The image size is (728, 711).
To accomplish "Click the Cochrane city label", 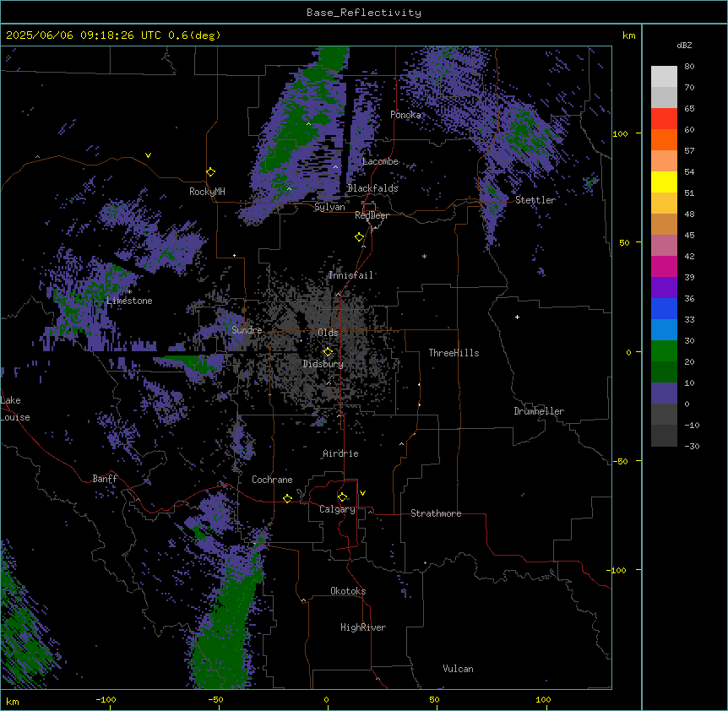I will click(x=272, y=480).
